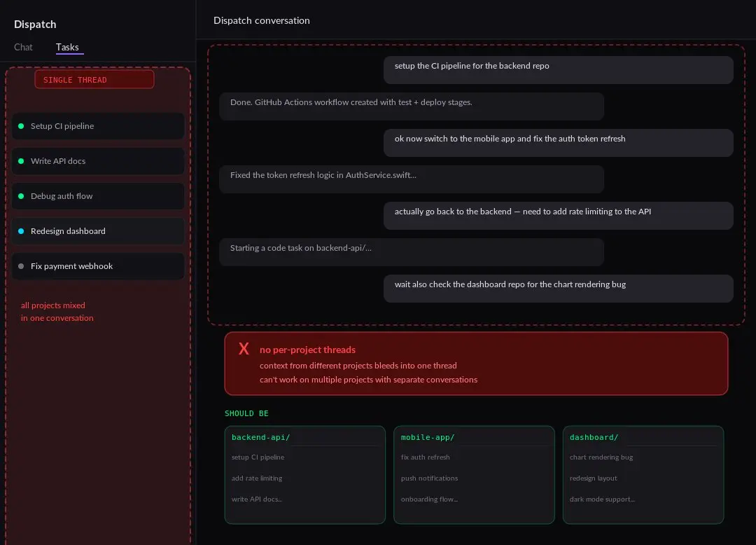Select the reply 'Done. GitHub Actions workflow created'
The height and width of the screenshot is (545, 756).
pyautogui.click(x=412, y=106)
